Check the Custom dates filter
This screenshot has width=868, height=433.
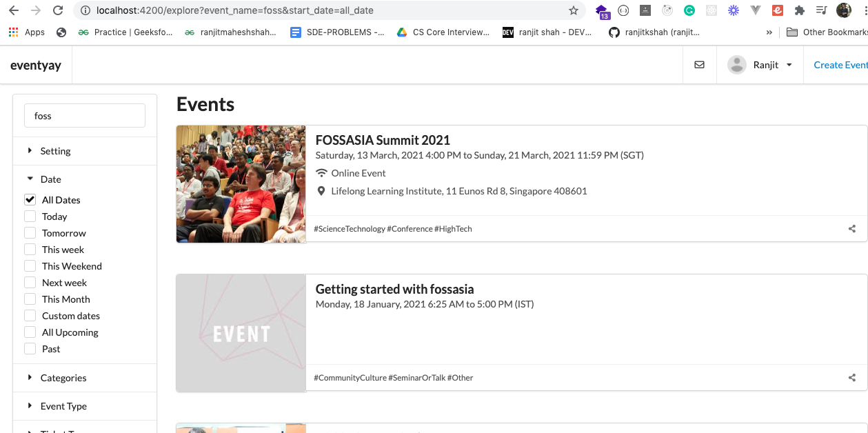point(30,315)
